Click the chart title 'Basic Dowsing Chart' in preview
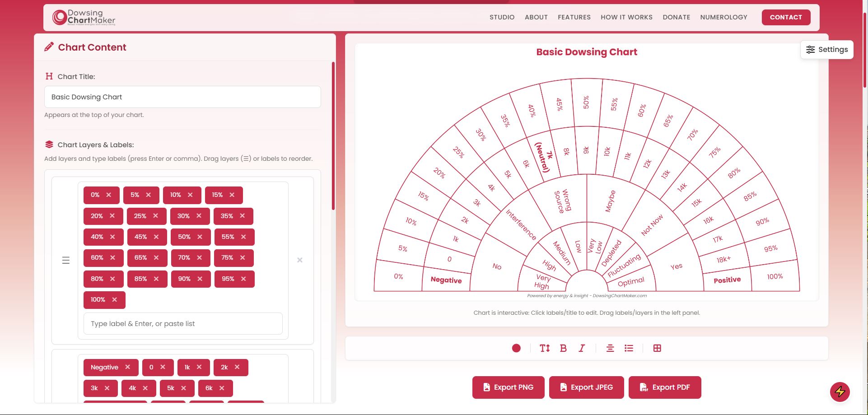Viewport: 868px width, 415px height. pos(587,52)
